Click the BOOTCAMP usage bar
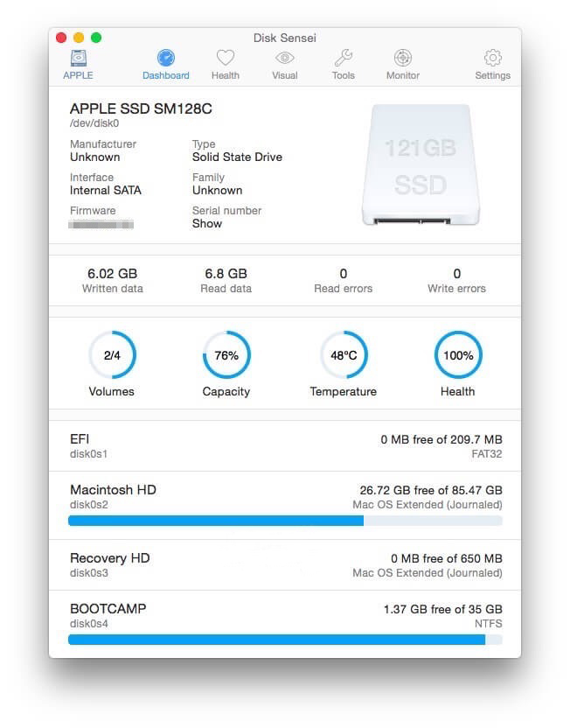This screenshot has width=570, height=728. tap(285, 640)
